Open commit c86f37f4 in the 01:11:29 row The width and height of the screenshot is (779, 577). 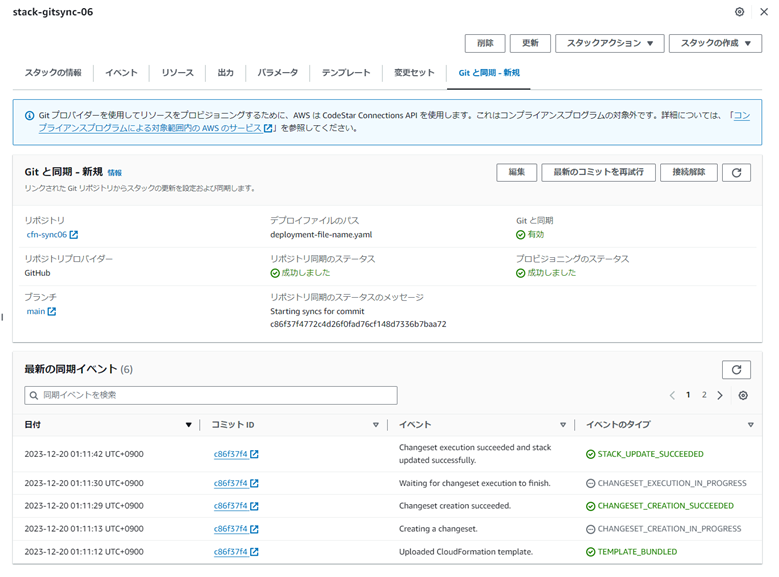236,506
